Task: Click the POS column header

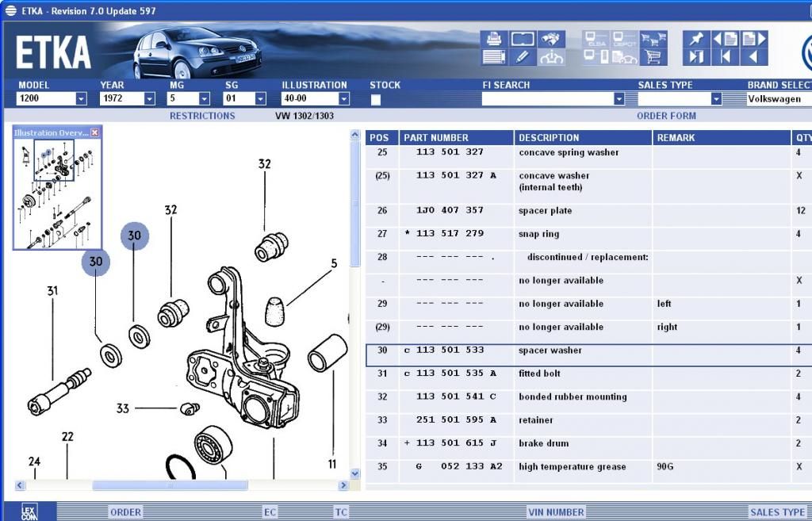Action: (x=382, y=138)
